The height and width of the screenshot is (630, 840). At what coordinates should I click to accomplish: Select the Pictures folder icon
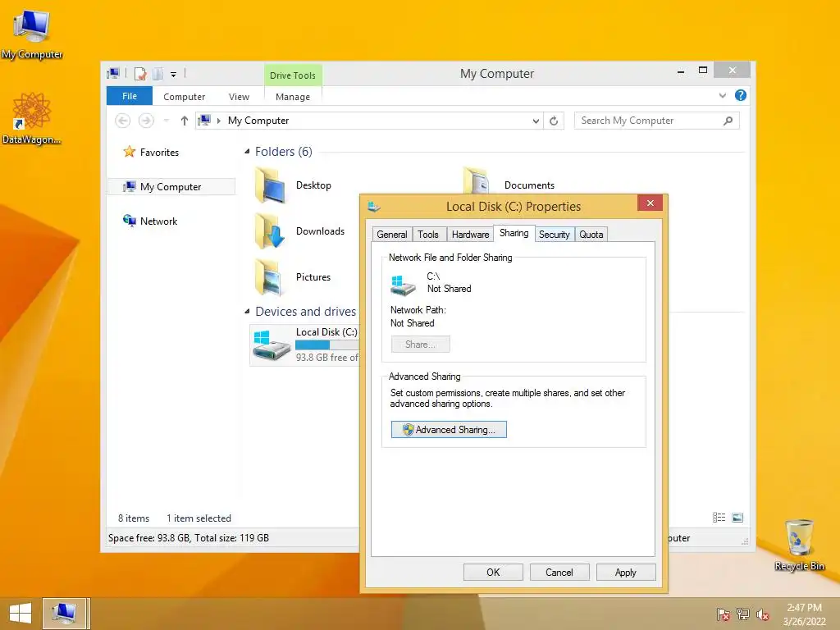click(x=271, y=277)
